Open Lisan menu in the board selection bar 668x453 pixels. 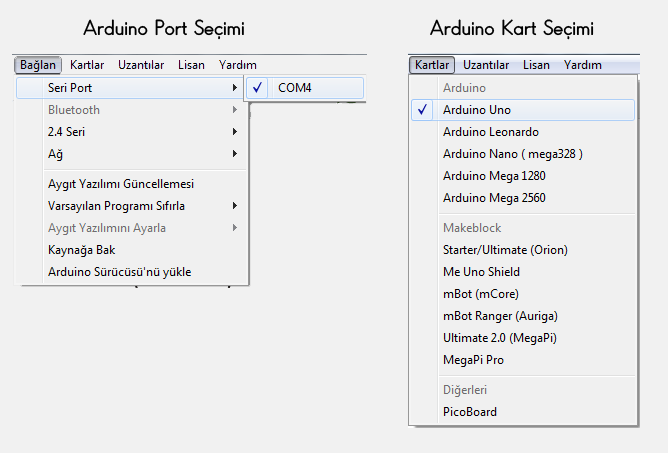(536, 65)
